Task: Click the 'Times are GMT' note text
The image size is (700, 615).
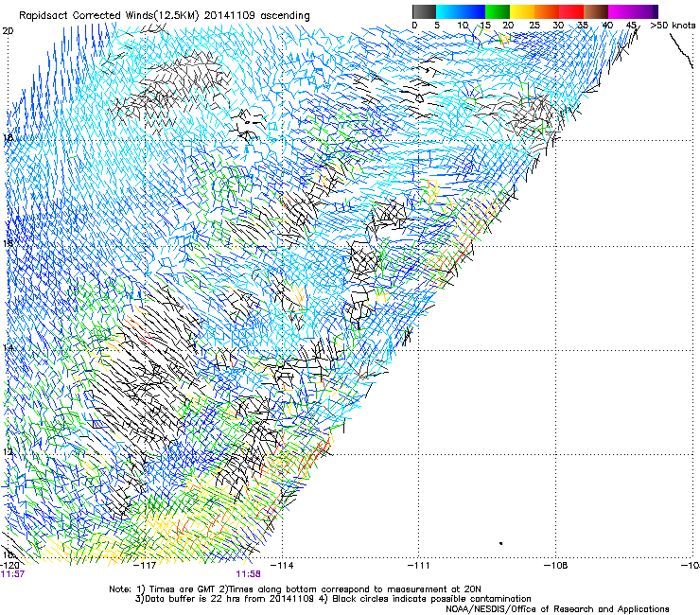Action: click(x=183, y=589)
